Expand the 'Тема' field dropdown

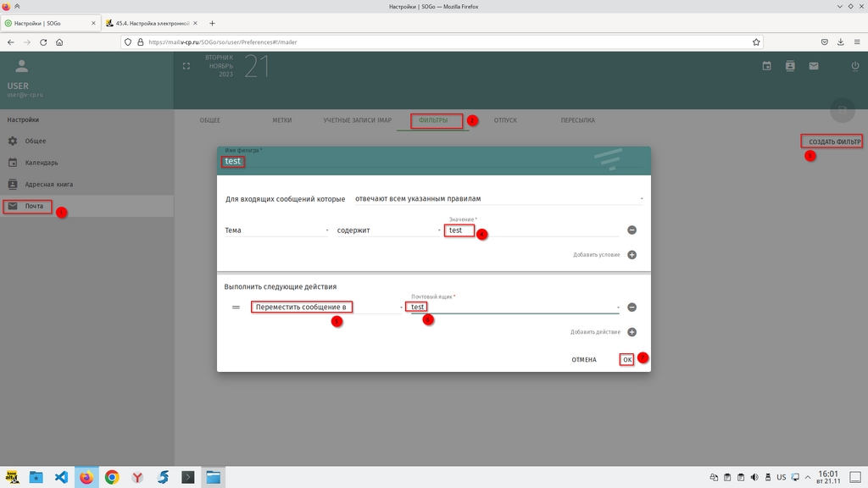coord(276,230)
